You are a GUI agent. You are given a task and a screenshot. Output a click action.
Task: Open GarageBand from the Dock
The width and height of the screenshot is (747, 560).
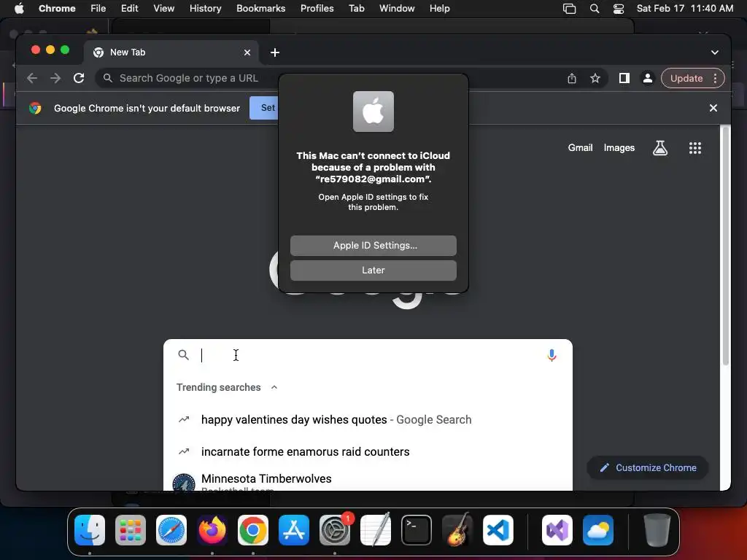[x=457, y=529]
